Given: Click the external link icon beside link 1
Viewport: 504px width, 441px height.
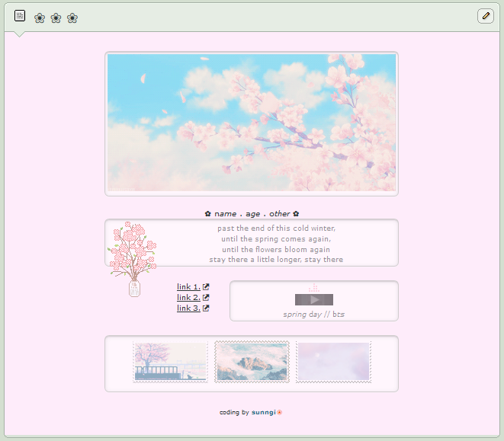Looking at the screenshot, I should pos(206,287).
